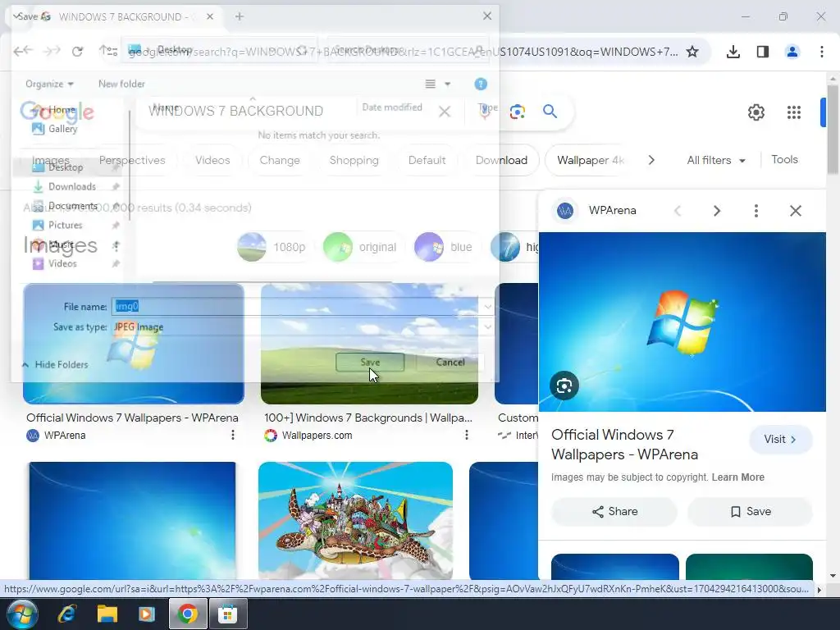Open the help icon in Save As dialog
The width and height of the screenshot is (840, 630).
coord(481,84)
